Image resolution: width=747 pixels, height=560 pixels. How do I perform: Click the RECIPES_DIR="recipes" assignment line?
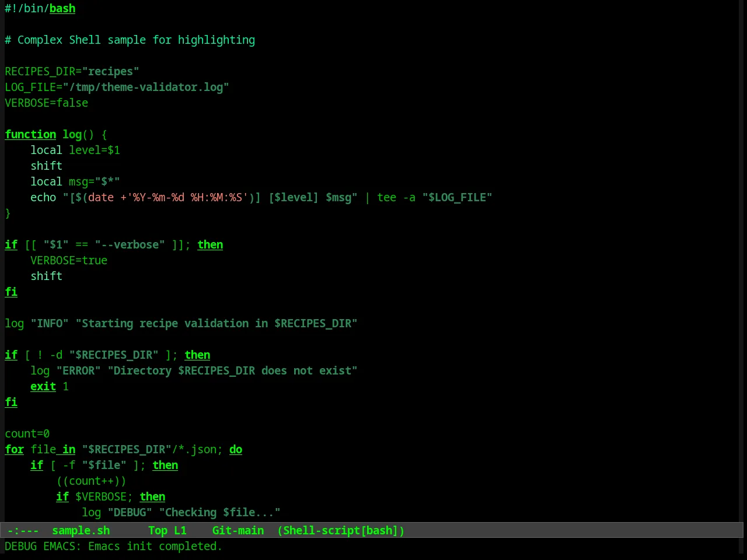[x=72, y=71]
